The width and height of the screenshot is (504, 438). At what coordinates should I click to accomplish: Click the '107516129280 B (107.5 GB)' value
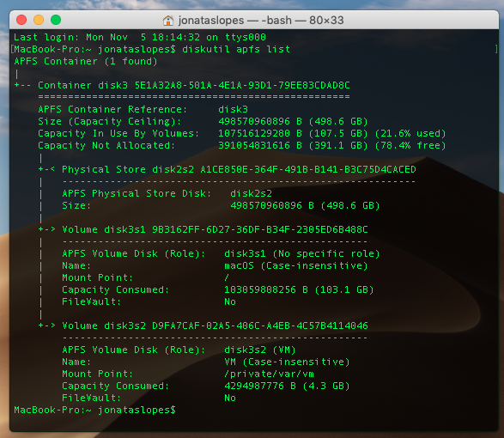[293, 133]
